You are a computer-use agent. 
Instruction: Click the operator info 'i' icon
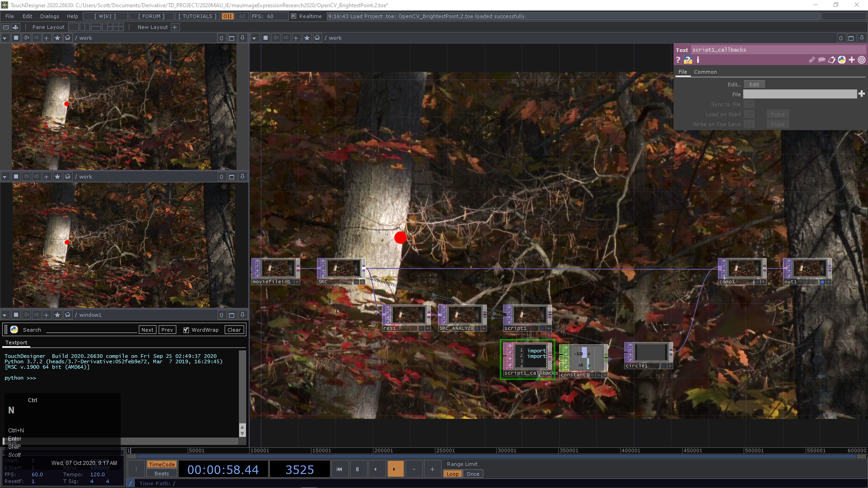[x=698, y=60]
